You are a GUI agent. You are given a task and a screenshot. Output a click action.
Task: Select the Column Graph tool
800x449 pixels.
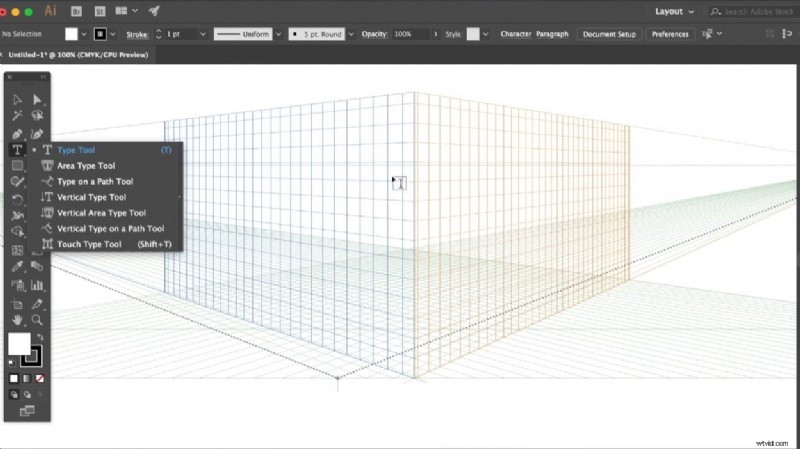coord(37,285)
